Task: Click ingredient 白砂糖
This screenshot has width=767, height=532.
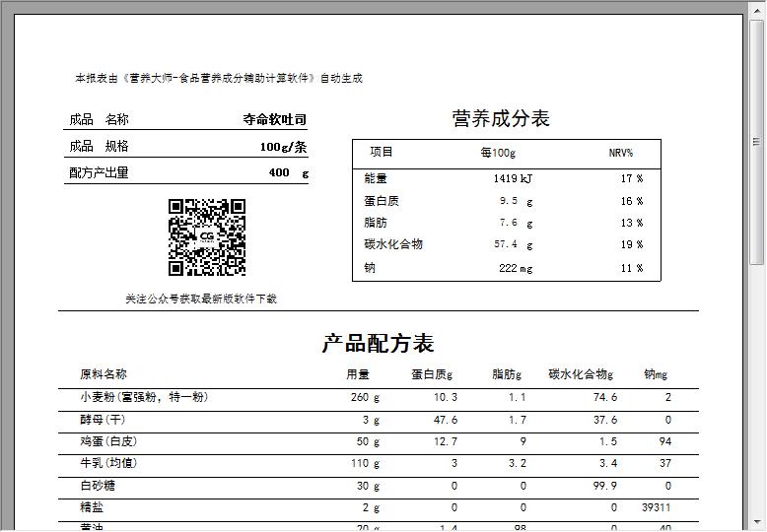Action: 98,486
